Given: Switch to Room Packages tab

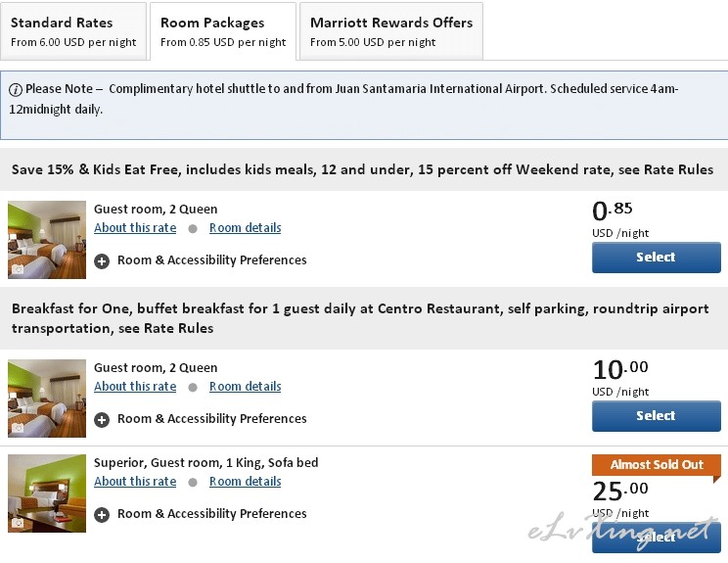Looking at the screenshot, I should (223, 31).
